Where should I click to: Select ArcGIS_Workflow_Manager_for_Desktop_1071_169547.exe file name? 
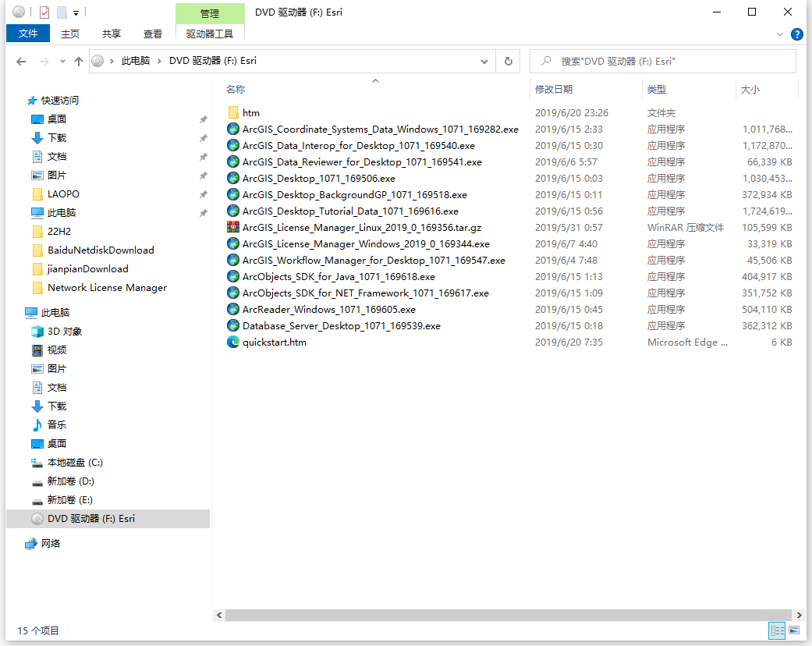tap(374, 261)
